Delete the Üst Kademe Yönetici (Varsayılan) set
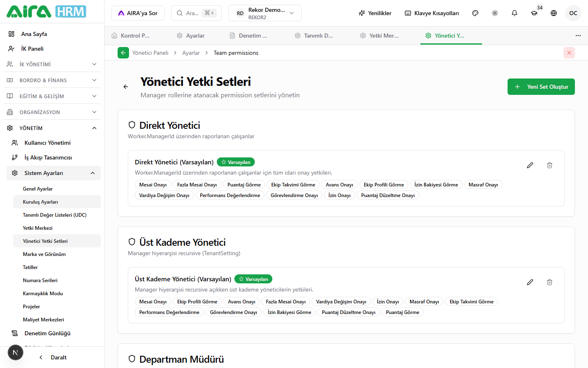The image size is (588, 368). [x=550, y=282]
